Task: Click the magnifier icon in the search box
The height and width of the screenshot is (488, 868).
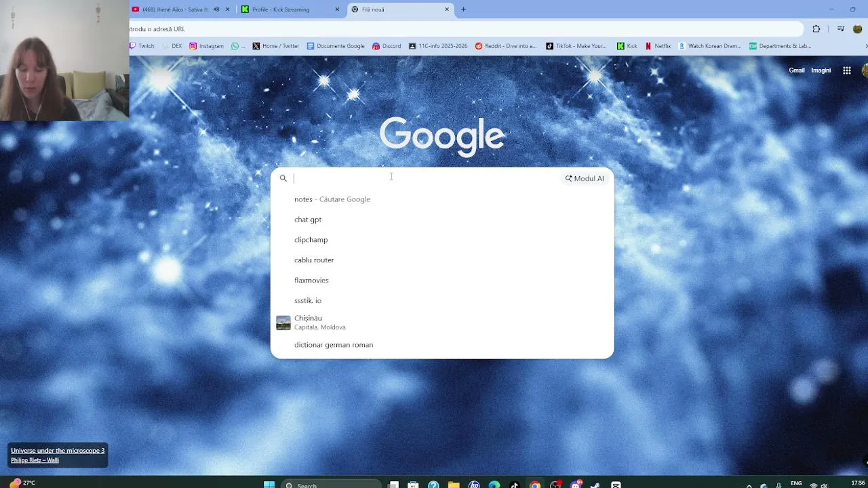Action: (283, 178)
